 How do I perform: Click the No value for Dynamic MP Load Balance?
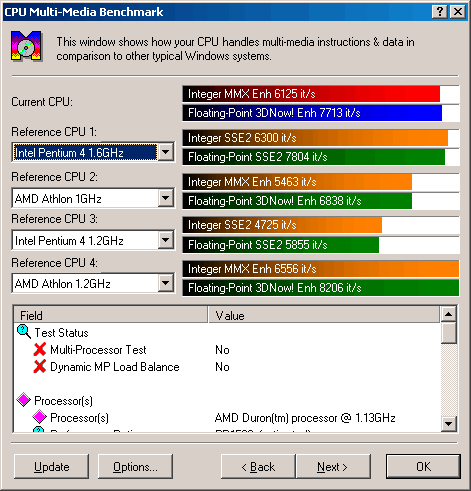coord(222,367)
